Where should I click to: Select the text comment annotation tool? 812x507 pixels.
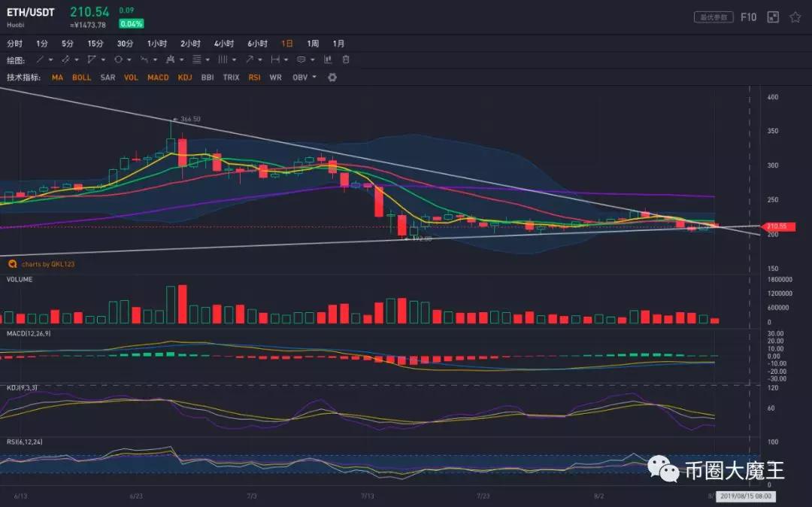301,60
